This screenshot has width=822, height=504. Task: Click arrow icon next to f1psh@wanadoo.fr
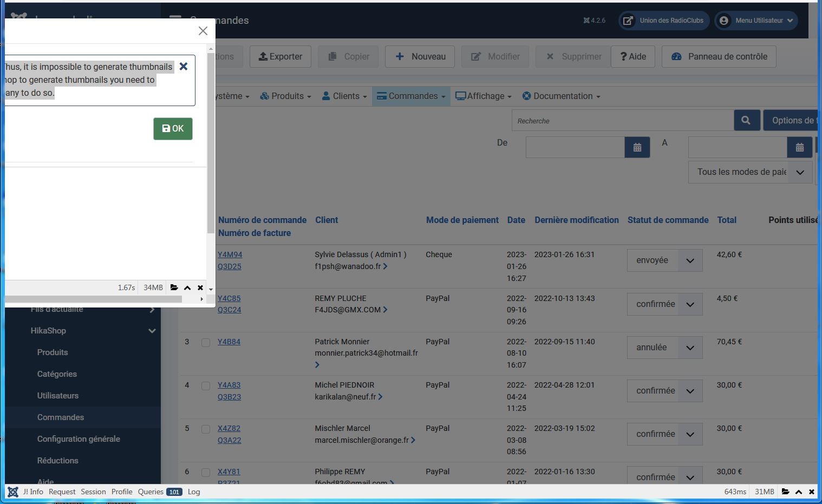[x=385, y=266]
